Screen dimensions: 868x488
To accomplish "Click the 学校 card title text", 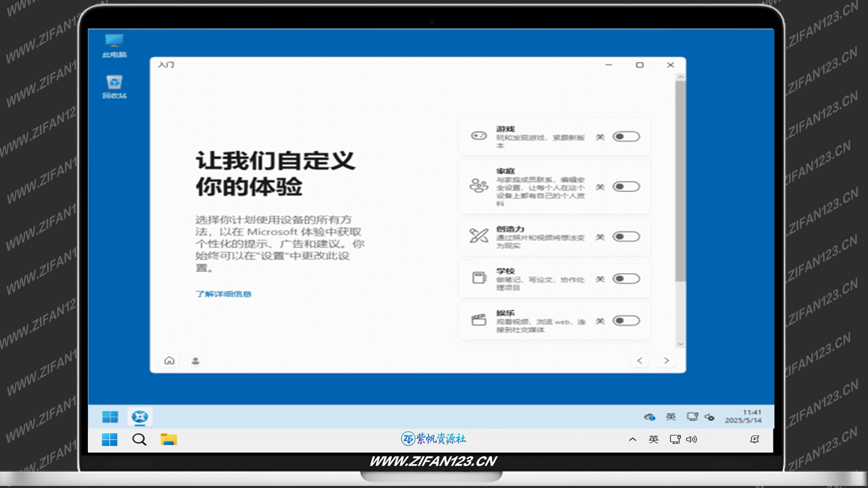I will 505,271.
